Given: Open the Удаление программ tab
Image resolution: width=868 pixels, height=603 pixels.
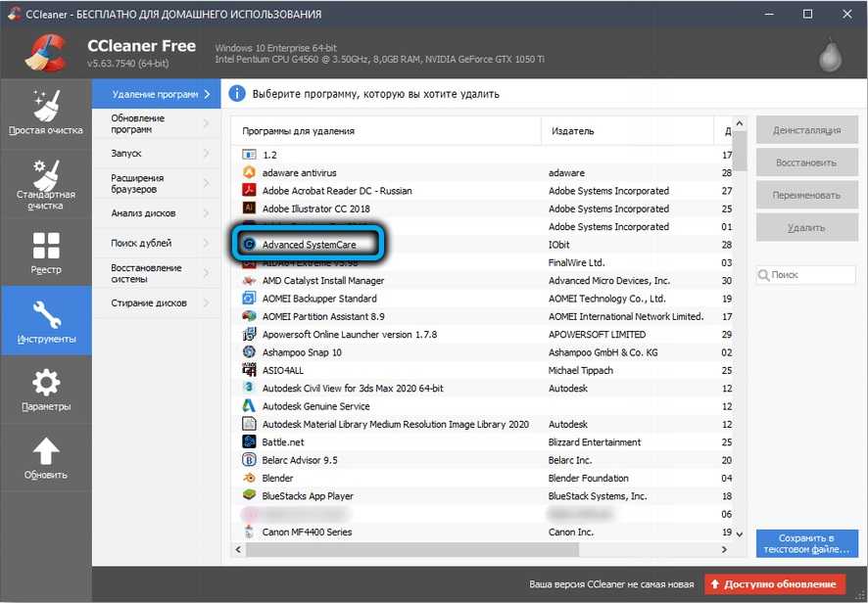Looking at the screenshot, I should (156, 94).
